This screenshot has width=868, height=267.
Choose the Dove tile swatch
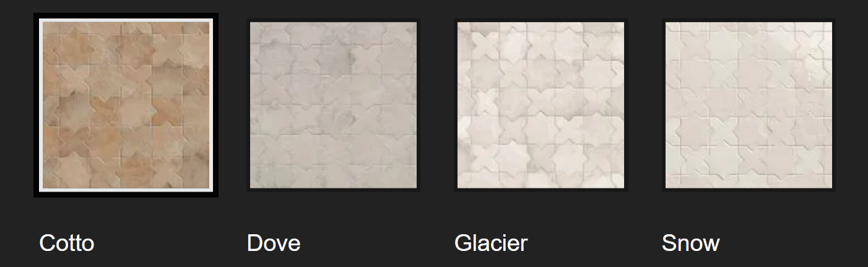pyautogui.click(x=333, y=105)
